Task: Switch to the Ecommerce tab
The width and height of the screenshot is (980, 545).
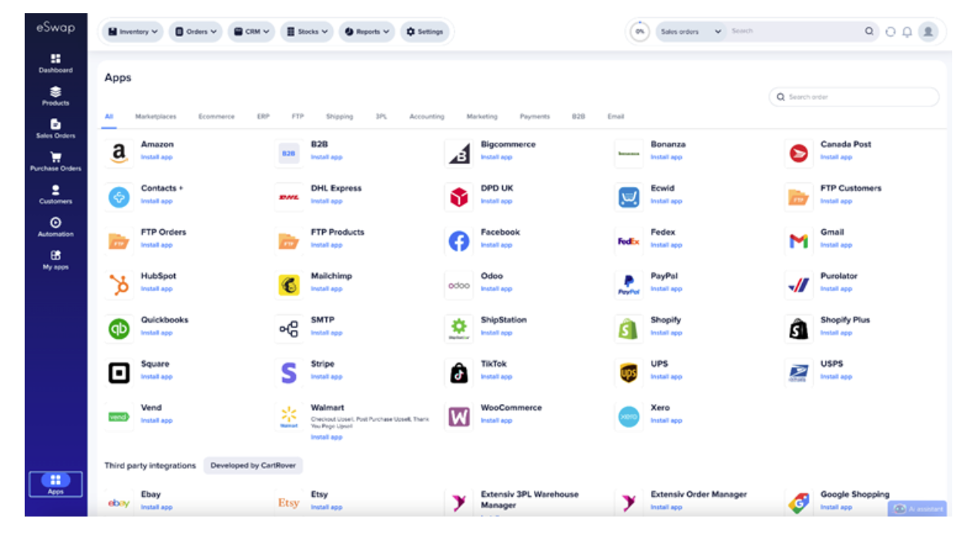Action: (x=216, y=116)
